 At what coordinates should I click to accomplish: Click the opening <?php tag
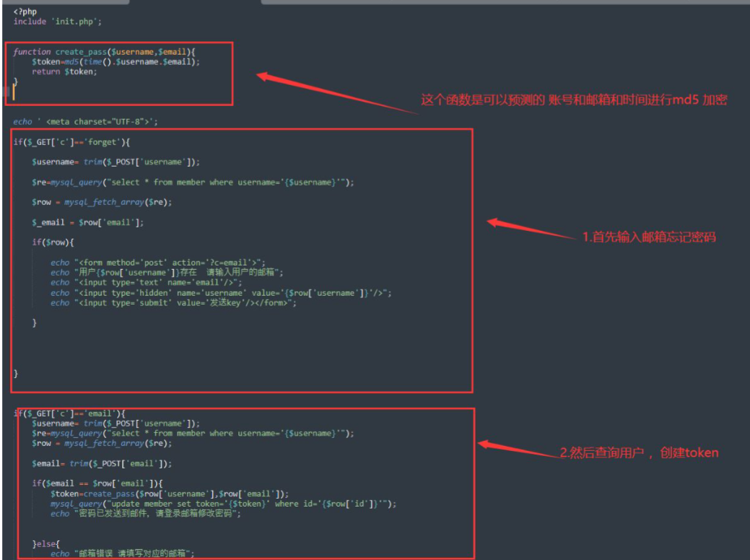(x=27, y=12)
